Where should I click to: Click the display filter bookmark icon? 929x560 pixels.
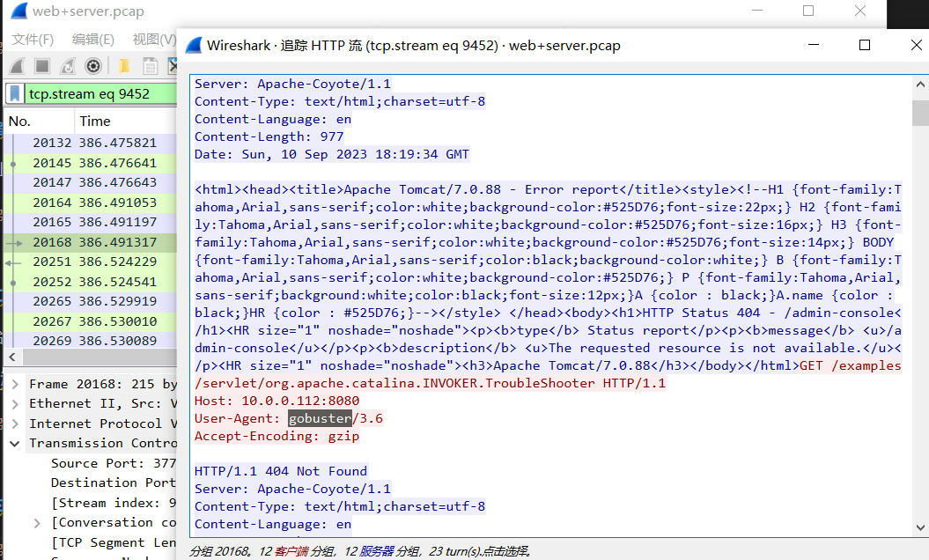pos(15,93)
